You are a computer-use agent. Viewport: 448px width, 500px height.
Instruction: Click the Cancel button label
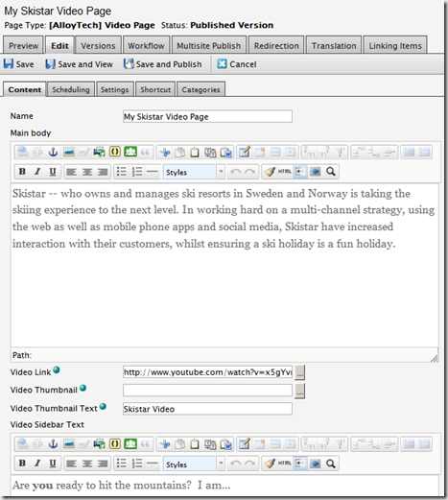coord(243,64)
